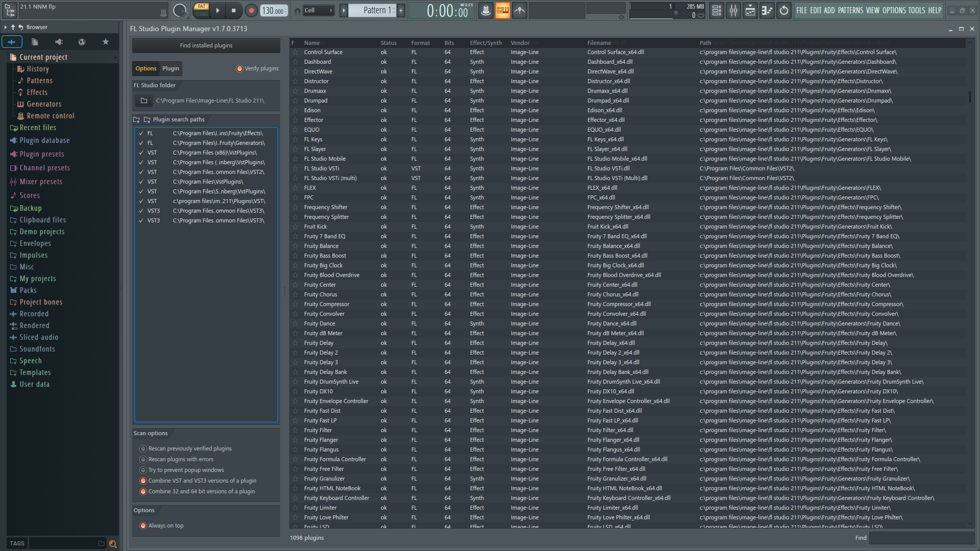Click the tags folder icon in browser footer
The image size is (980, 551).
pyautogui.click(x=101, y=543)
